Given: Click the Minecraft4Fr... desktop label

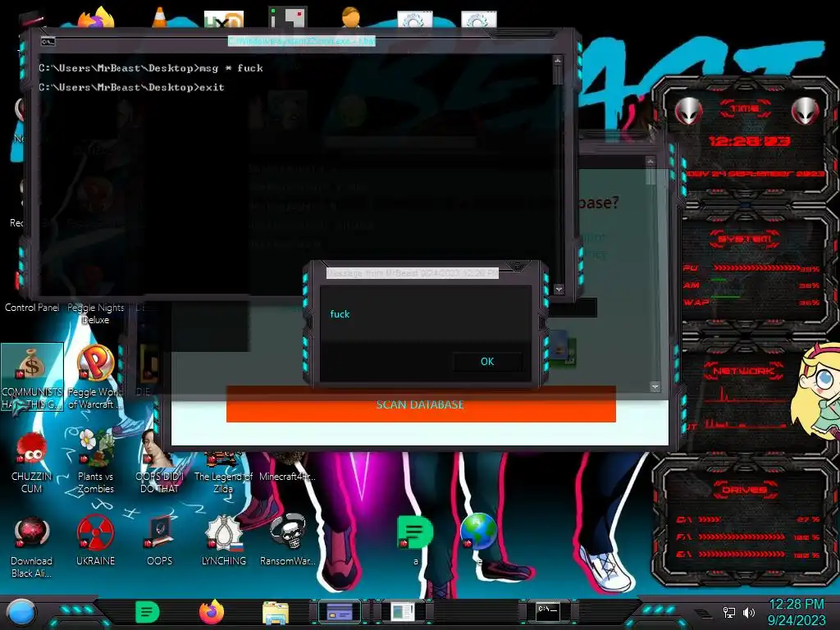Looking at the screenshot, I should 287,477.
